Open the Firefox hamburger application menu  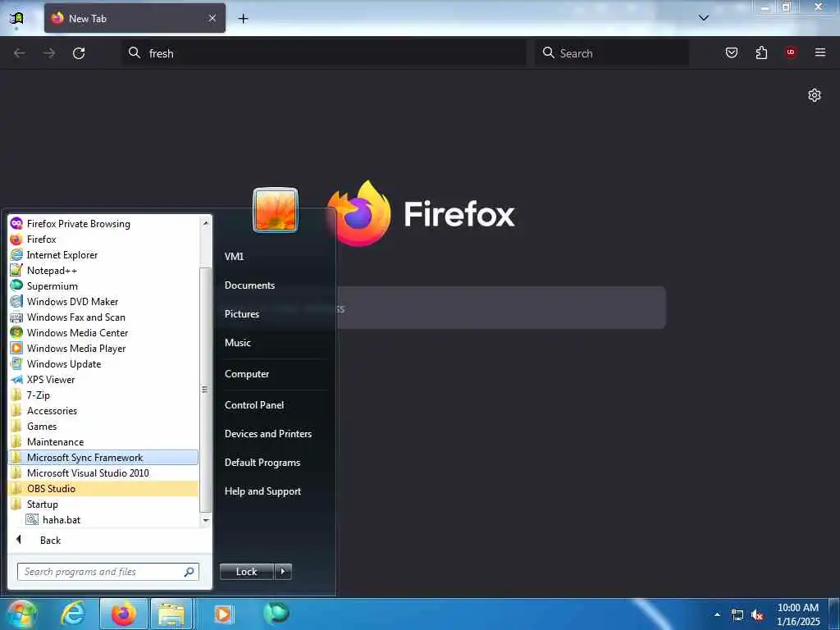(820, 52)
